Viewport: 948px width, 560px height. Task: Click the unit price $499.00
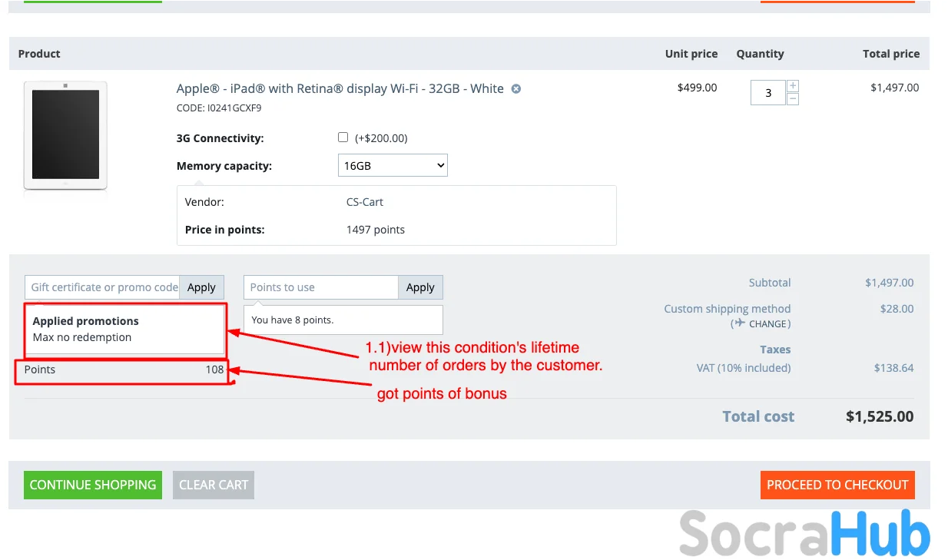pyautogui.click(x=697, y=88)
